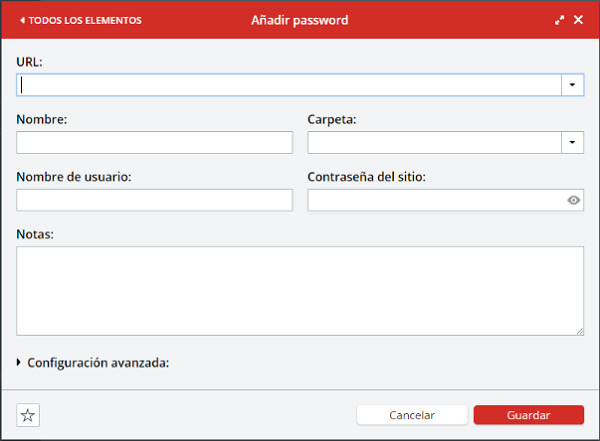Click the Nombre de usuario label
The height and width of the screenshot is (441, 600).
click(74, 178)
